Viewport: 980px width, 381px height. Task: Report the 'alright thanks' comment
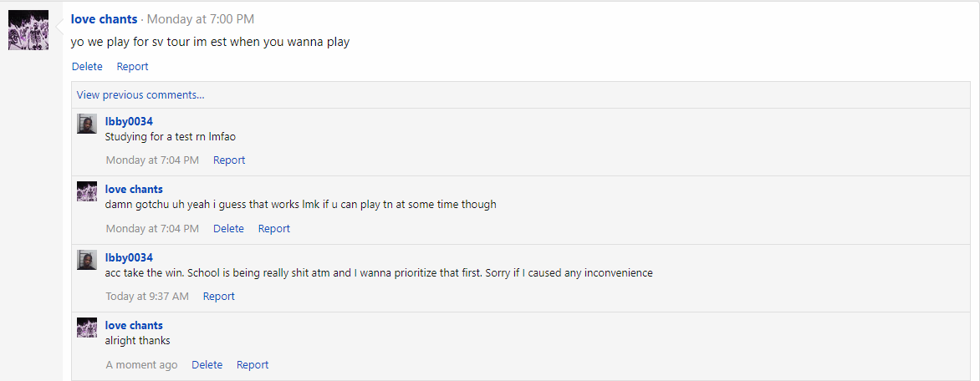point(253,365)
